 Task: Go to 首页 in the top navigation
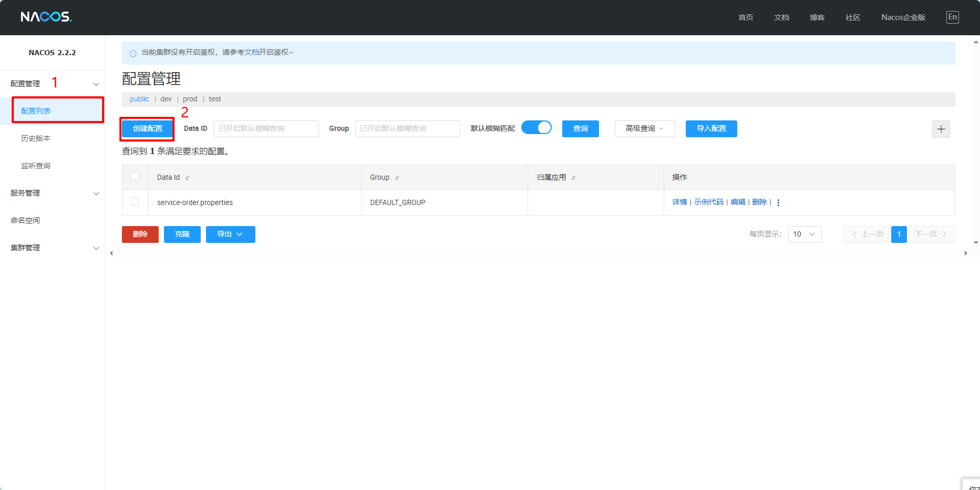point(746,17)
